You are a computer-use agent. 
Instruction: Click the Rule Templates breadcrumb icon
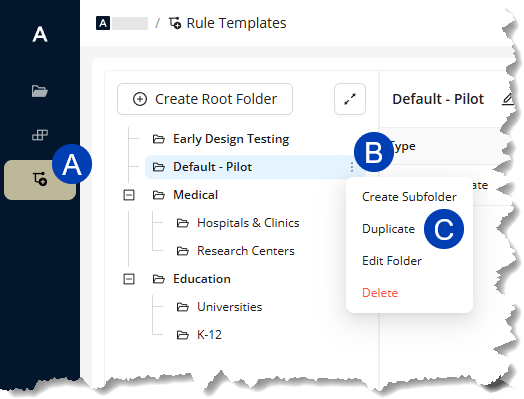pos(175,23)
